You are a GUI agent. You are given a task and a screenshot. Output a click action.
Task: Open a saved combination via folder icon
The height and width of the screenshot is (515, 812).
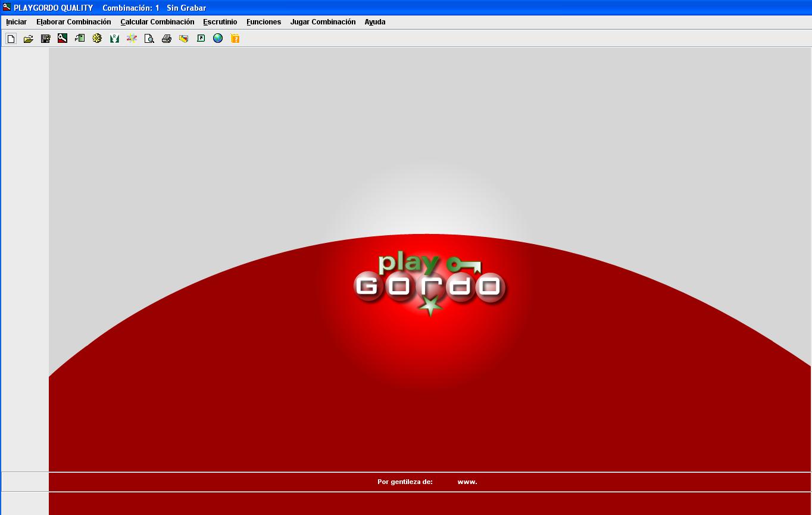point(28,39)
